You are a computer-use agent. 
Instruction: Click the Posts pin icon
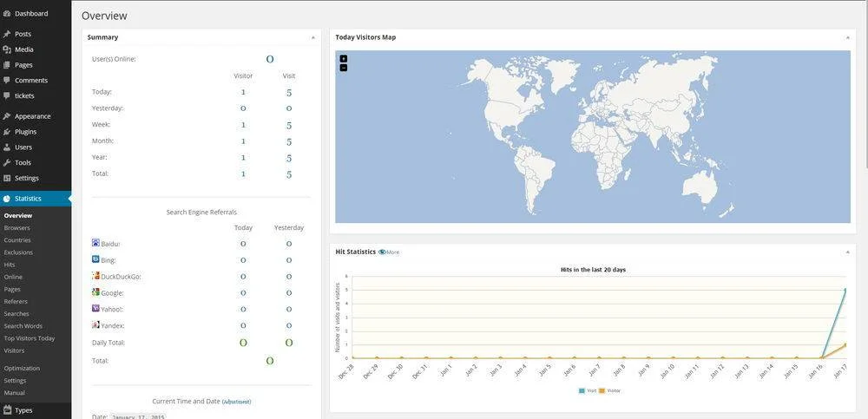point(7,34)
